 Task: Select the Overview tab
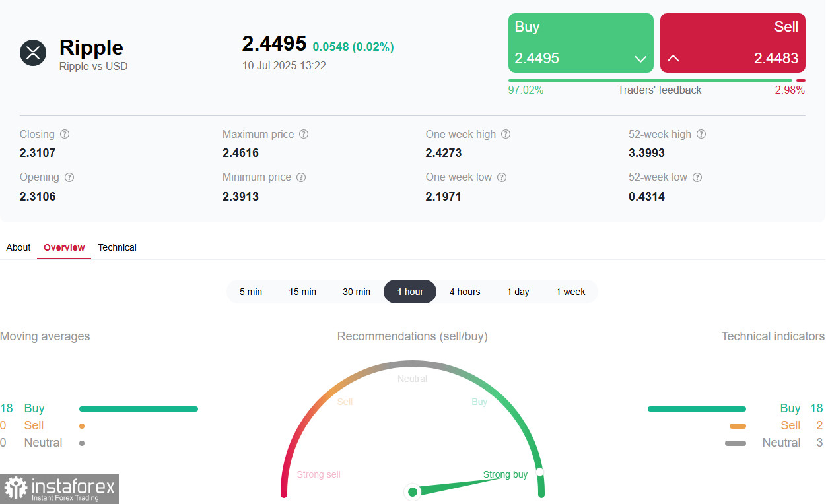coord(64,247)
